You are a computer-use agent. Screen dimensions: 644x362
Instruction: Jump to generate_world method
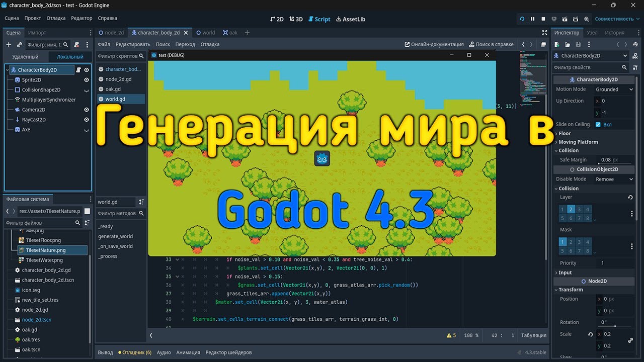[115, 236]
